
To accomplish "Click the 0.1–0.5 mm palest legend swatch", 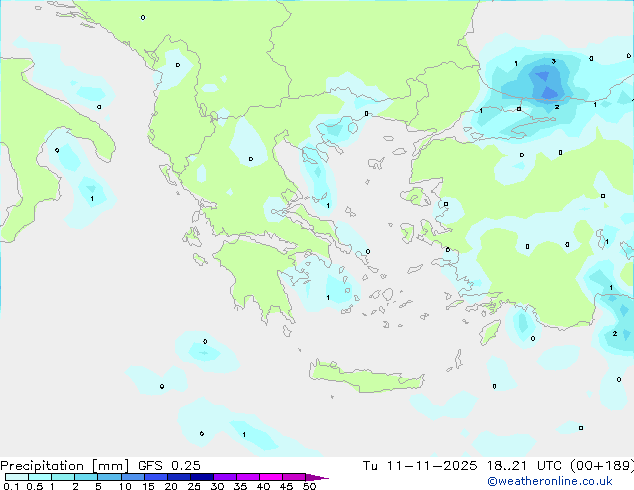I will coord(17,477).
